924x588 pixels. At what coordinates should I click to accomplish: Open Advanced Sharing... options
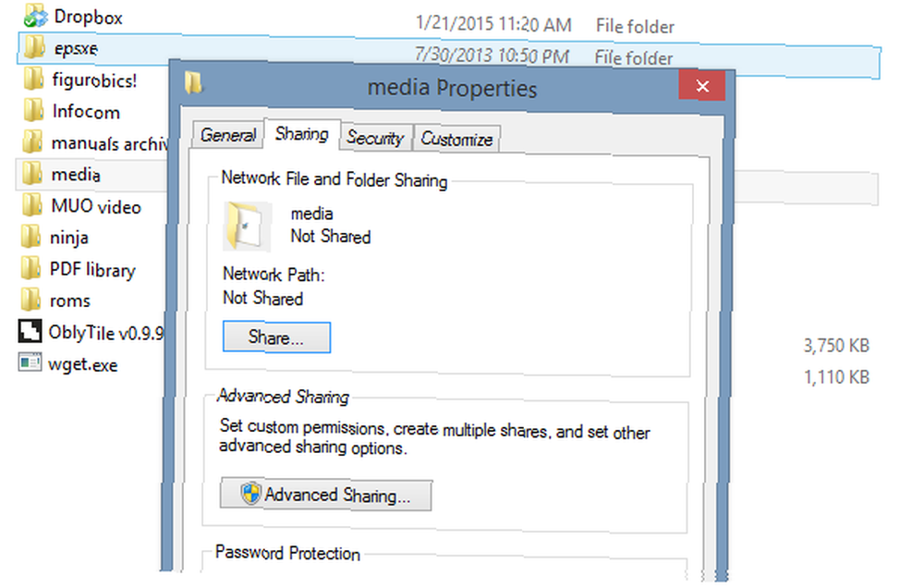(326, 495)
